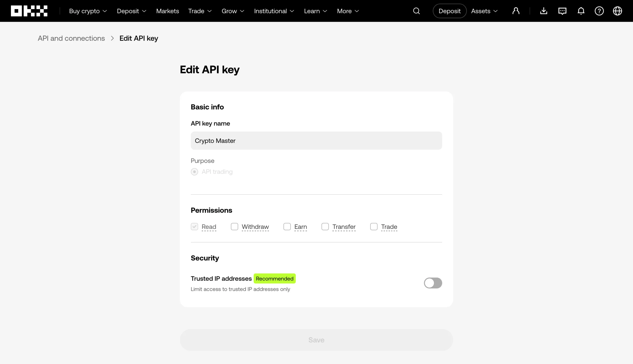Screen dimensions: 633x364
Task: Enable the Earn permission checkbox
Action: 287,227
